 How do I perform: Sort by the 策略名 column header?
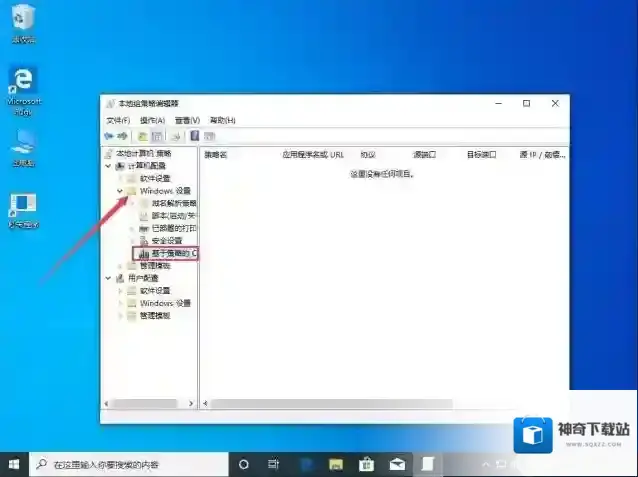[x=217, y=155]
